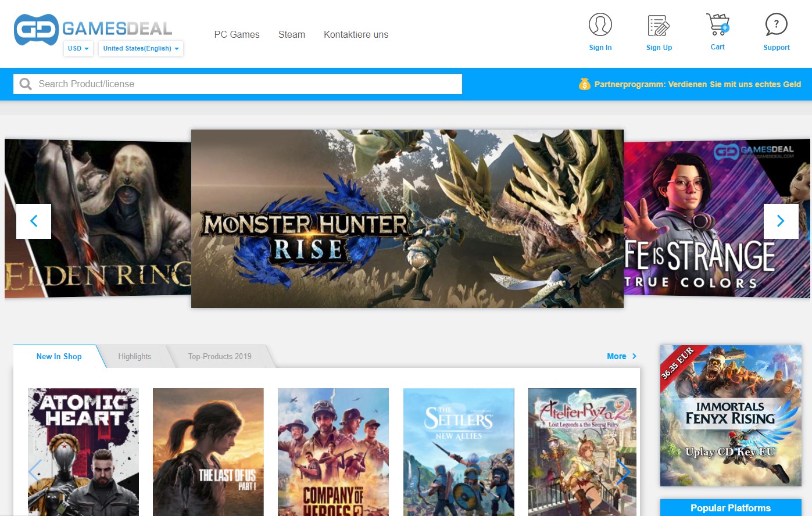Open Kontaktiere uns menu item
Screen dimensions: 812x516
click(x=356, y=34)
